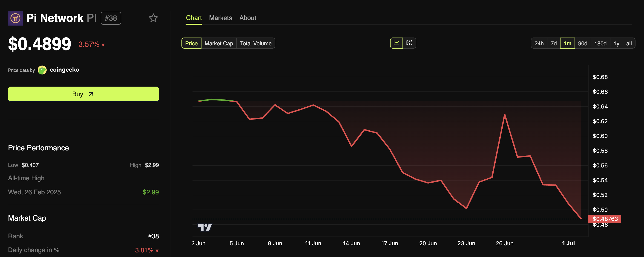Image resolution: width=644 pixels, height=257 pixels.
Task: Select the 90d time range
Action: [x=583, y=43]
